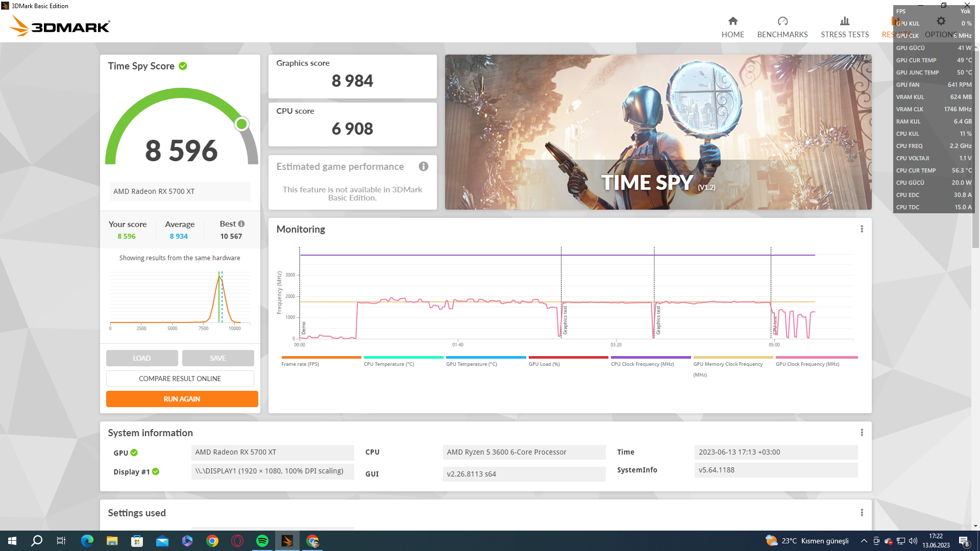Click the GPU green check icon in System information

134,453
